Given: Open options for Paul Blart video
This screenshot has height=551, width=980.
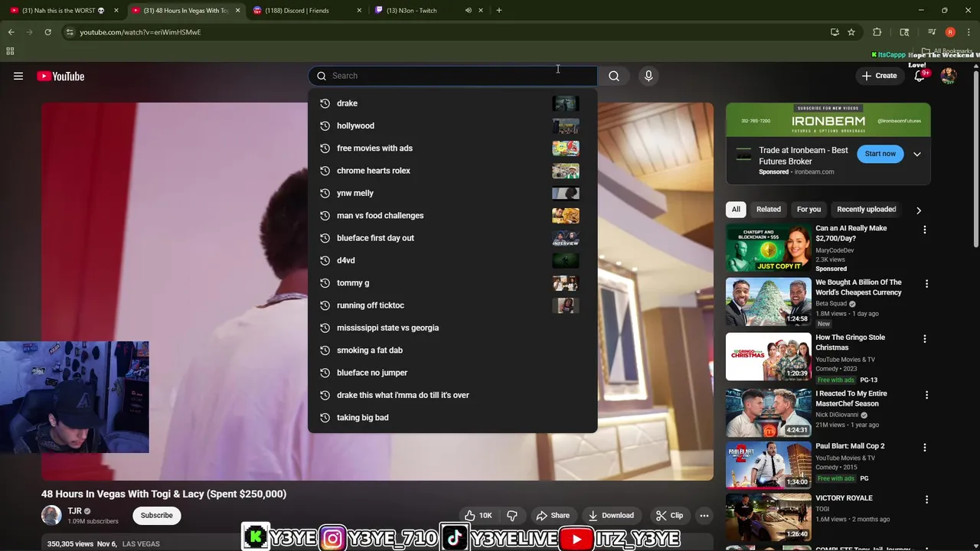Looking at the screenshot, I should [x=926, y=448].
